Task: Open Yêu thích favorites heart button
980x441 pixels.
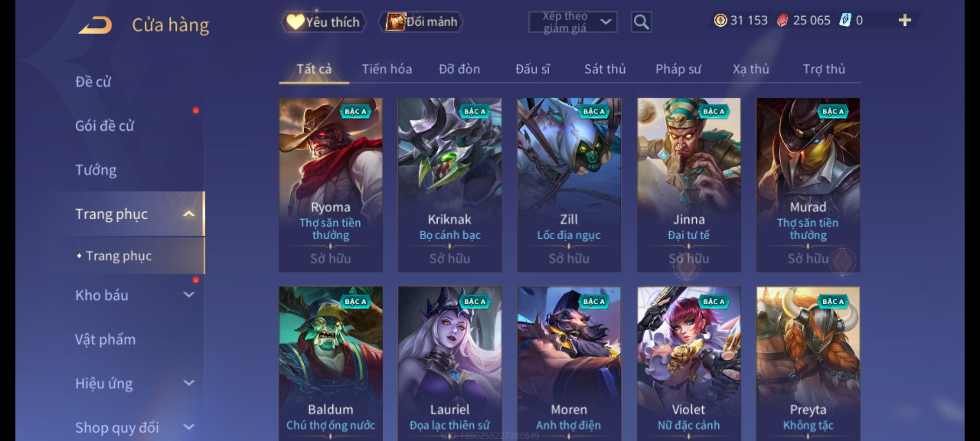Action: pos(323,22)
